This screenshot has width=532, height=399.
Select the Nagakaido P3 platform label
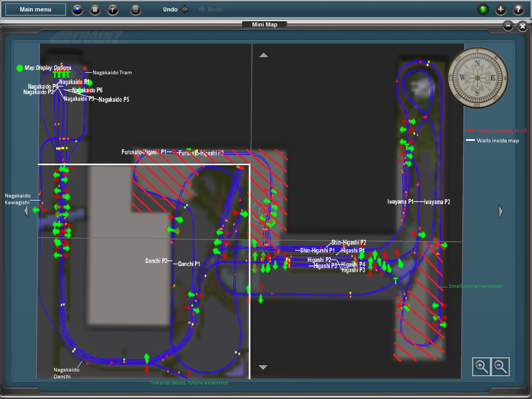coord(79,99)
